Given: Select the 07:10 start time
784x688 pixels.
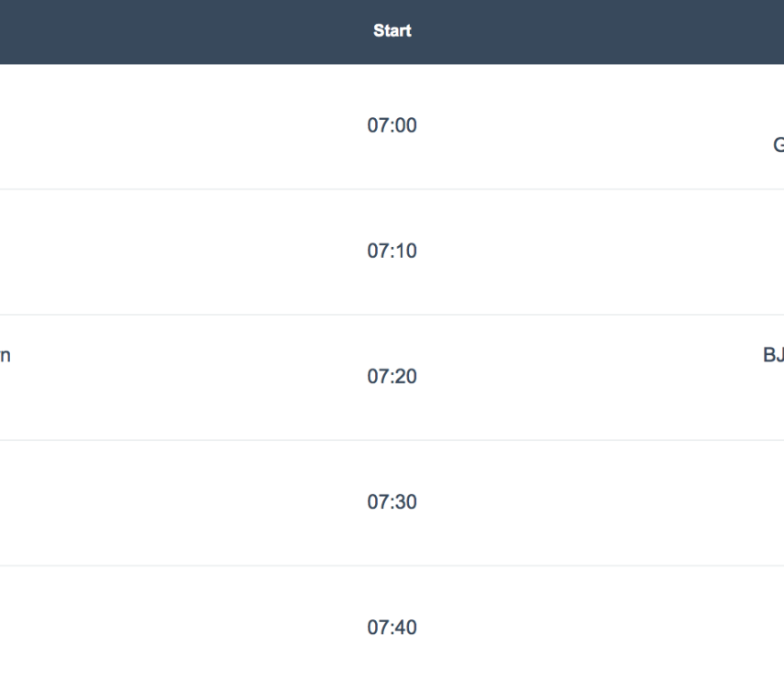Looking at the screenshot, I should point(392,251).
